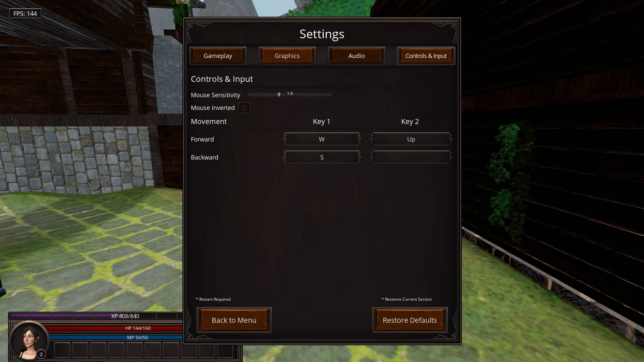Click Forward Key 2 binding Up
Image resolution: width=644 pixels, height=362 pixels.
point(411,139)
